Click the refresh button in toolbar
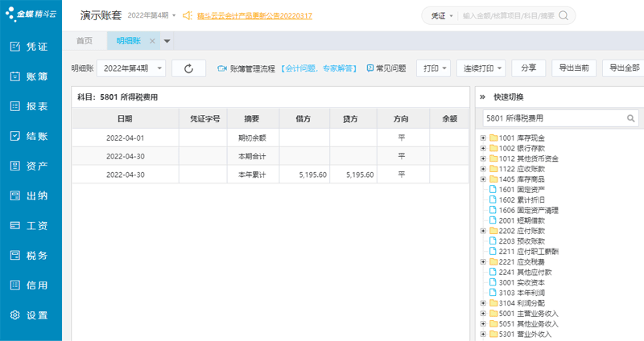 point(188,68)
